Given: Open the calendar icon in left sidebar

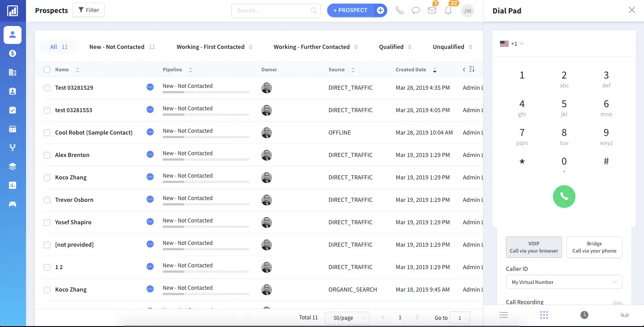Looking at the screenshot, I should pyautogui.click(x=13, y=129).
